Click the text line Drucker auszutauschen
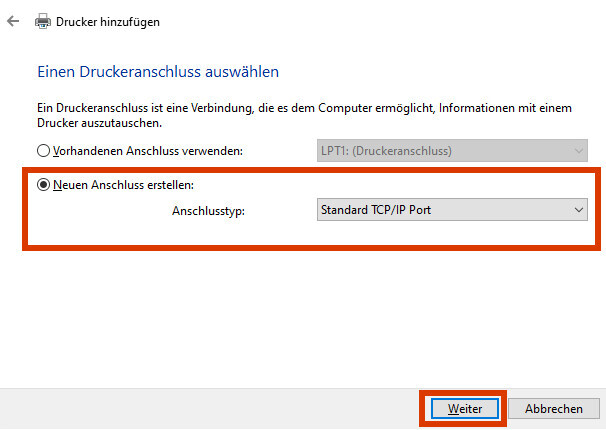This screenshot has width=606, height=430. pyautogui.click(x=99, y=123)
